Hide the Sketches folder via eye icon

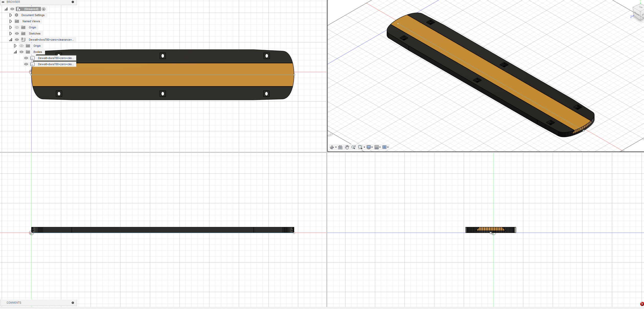point(17,33)
